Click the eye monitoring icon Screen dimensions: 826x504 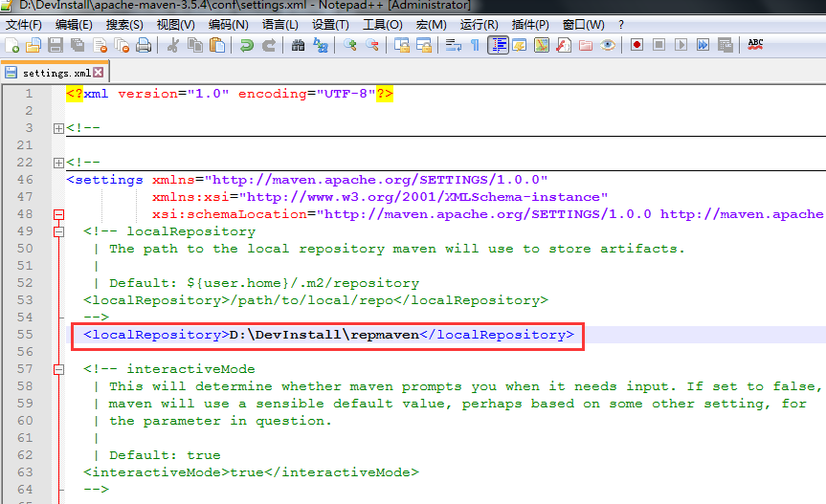608,45
